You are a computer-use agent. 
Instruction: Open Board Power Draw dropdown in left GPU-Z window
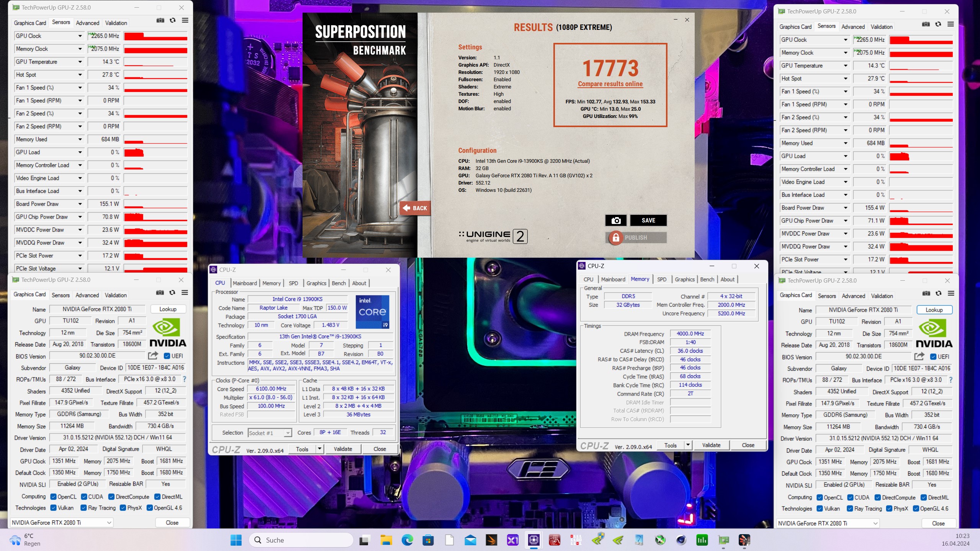(80, 204)
